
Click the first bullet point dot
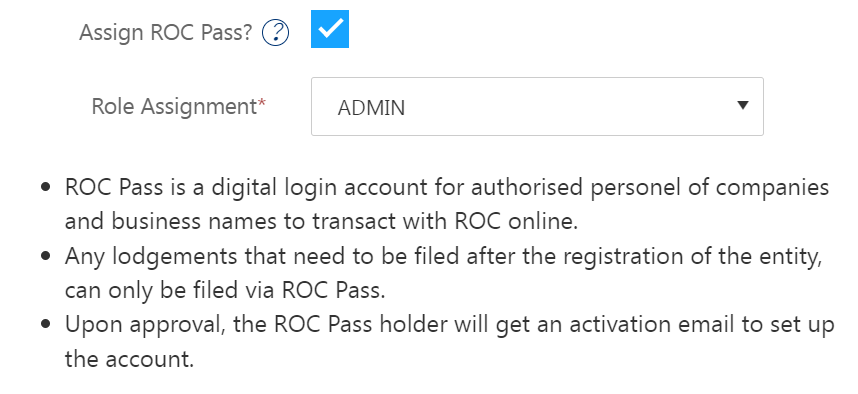[46, 188]
